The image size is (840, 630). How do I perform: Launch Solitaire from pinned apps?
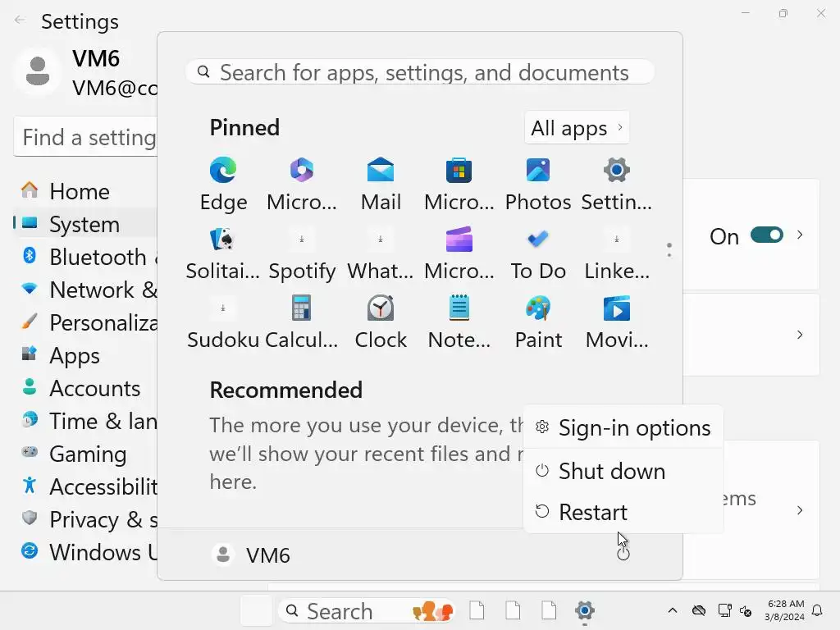(223, 253)
